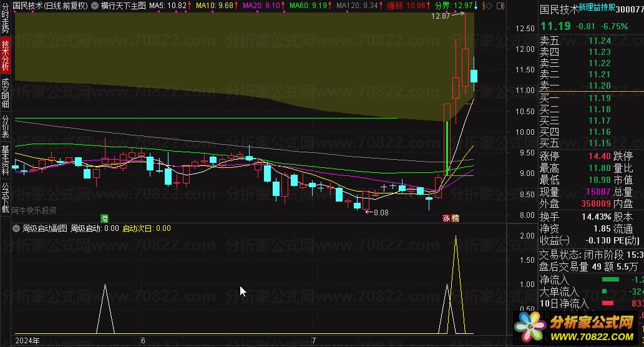Click the 买二 price 11.18

click(600, 109)
